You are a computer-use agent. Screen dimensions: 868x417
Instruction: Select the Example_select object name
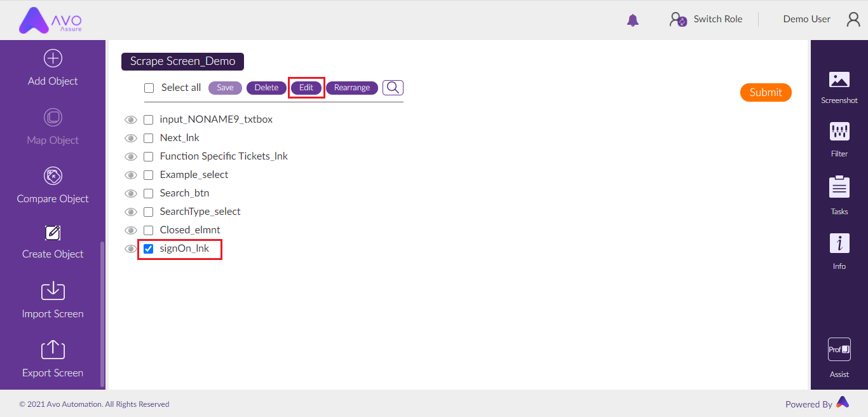[194, 175]
